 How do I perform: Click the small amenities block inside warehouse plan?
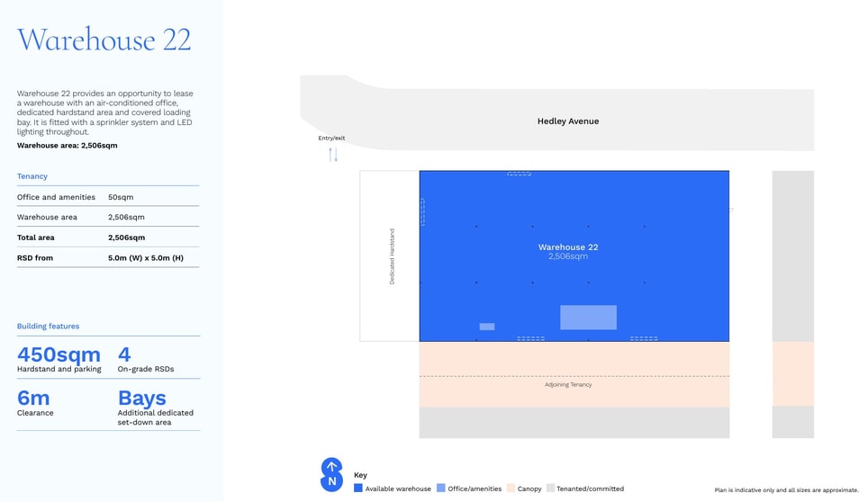[x=486, y=327]
